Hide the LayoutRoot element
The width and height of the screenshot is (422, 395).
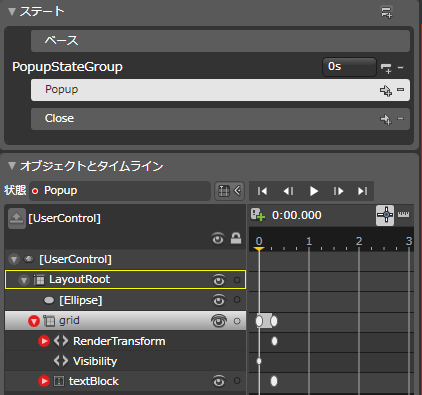point(219,280)
